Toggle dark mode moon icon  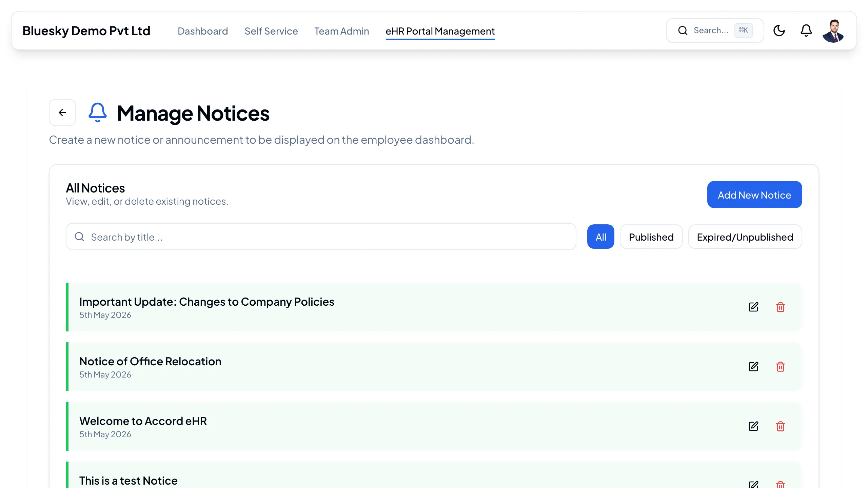tap(779, 30)
